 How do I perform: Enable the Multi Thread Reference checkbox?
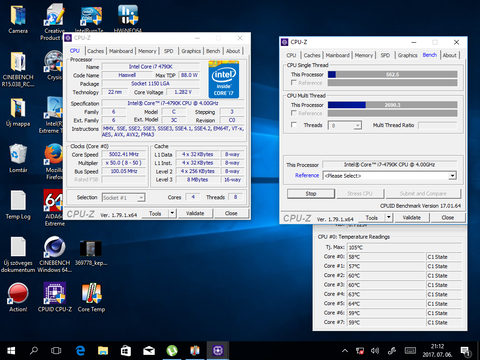click(x=294, y=113)
